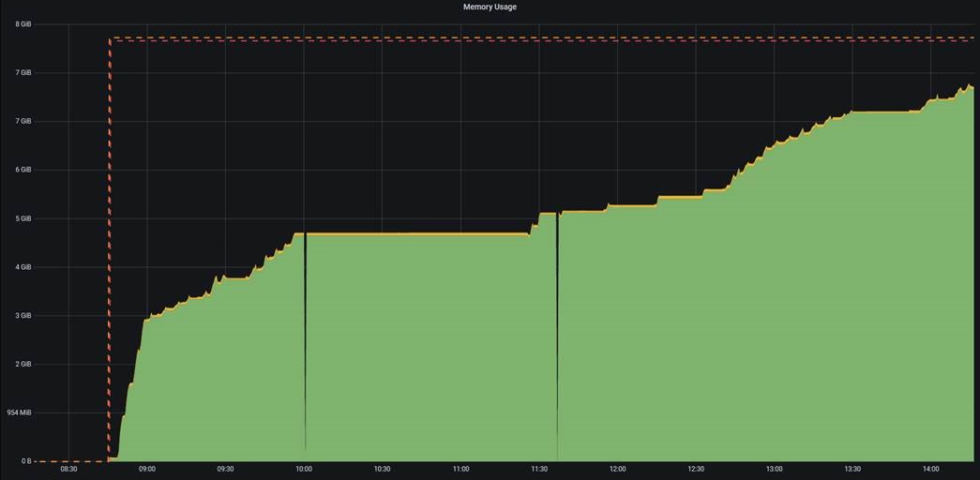The width and height of the screenshot is (980, 480).
Task: Open the Memory Usage panel title menu
Action: click(x=490, y=7)
